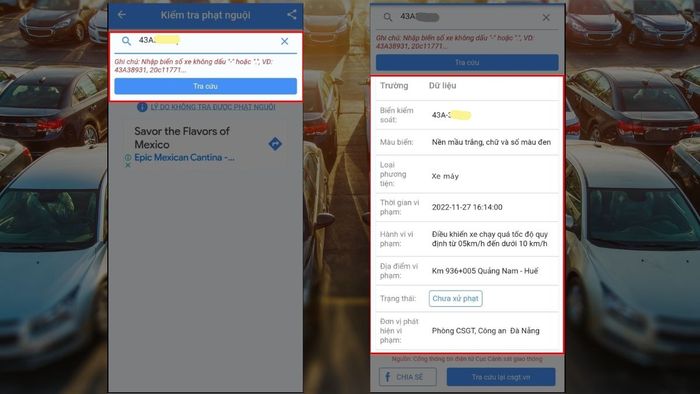Tap the share icon in the left phone header

292,15
